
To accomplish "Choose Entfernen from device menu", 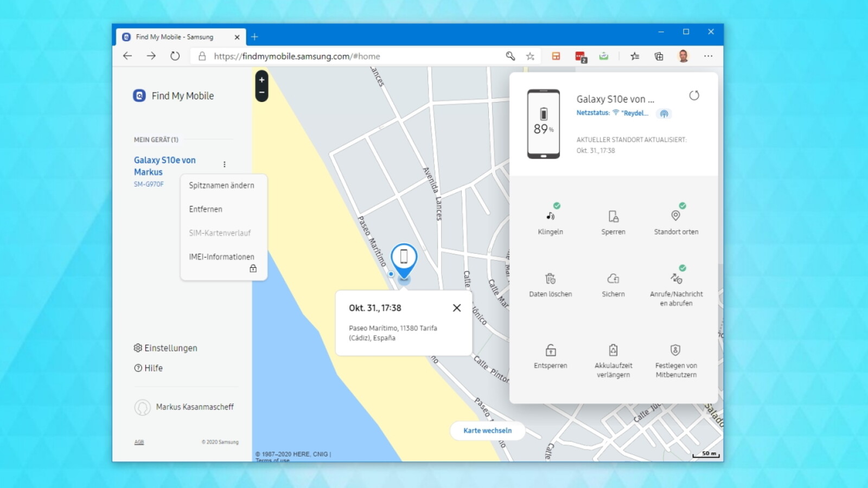I will (x=206, y=209).
